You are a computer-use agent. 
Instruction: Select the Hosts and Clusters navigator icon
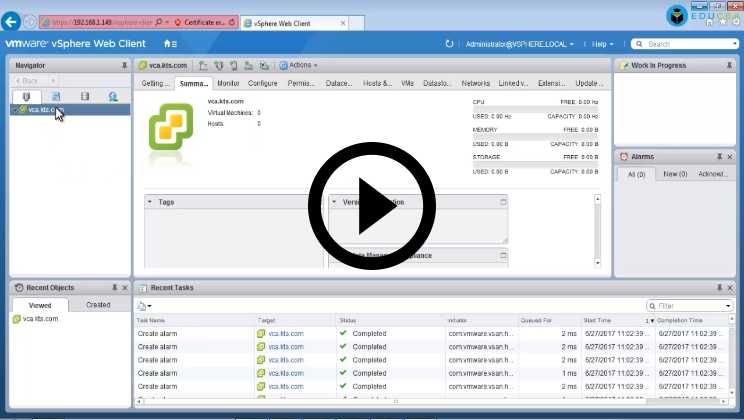[x=27, y=96]
